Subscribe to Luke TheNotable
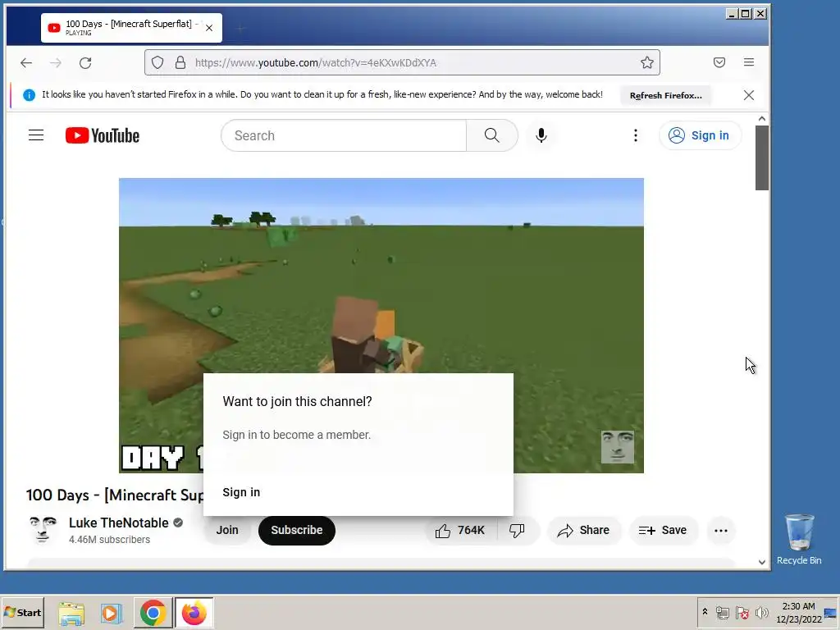The width and height of the screenshot is (840, 630). pyautogui.click(x=297, y=531)
